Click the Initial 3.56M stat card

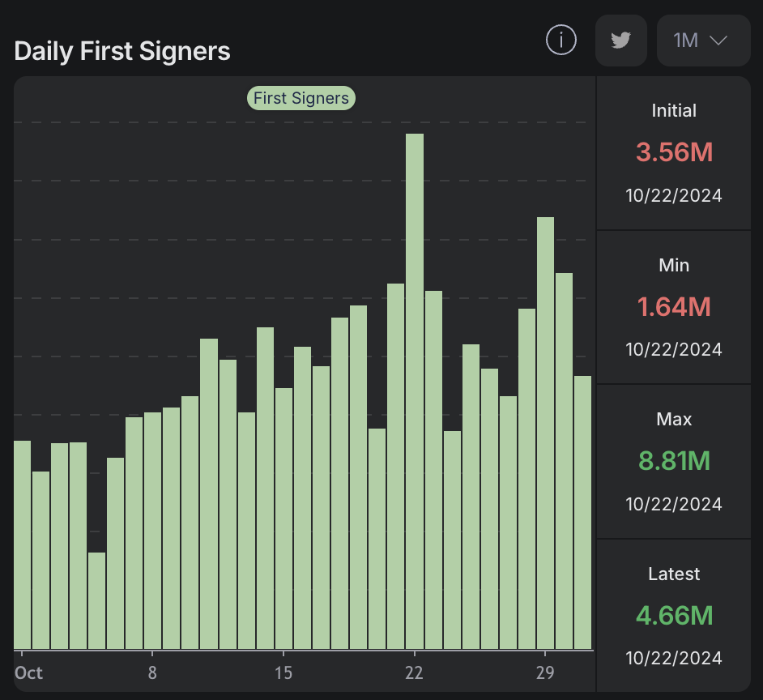click(673, 153)
